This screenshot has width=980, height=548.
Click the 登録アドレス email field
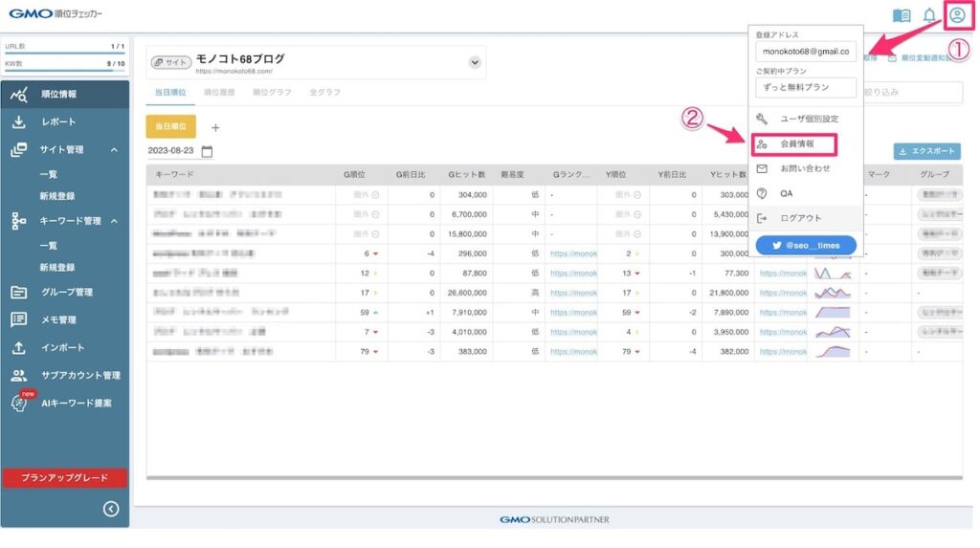click(806, 52)
